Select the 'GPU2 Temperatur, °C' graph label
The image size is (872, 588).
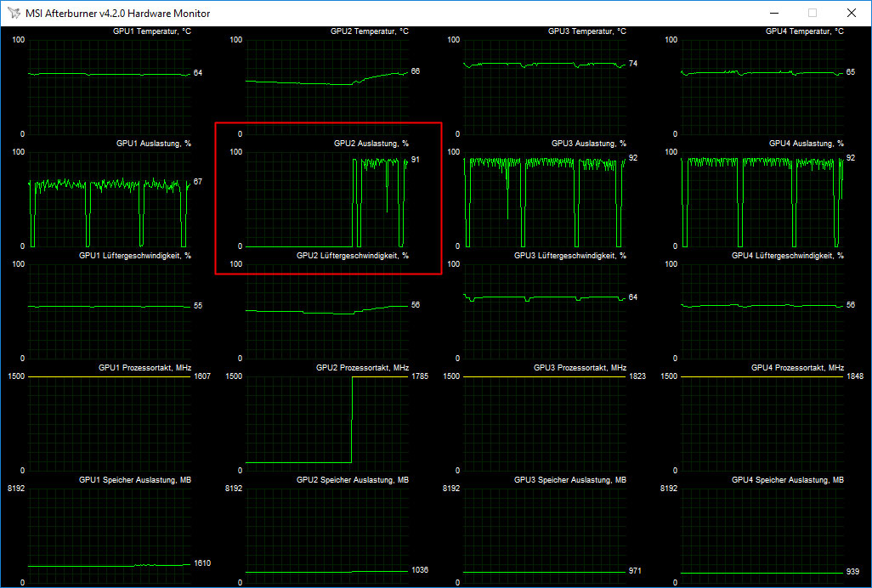[369, 31]
